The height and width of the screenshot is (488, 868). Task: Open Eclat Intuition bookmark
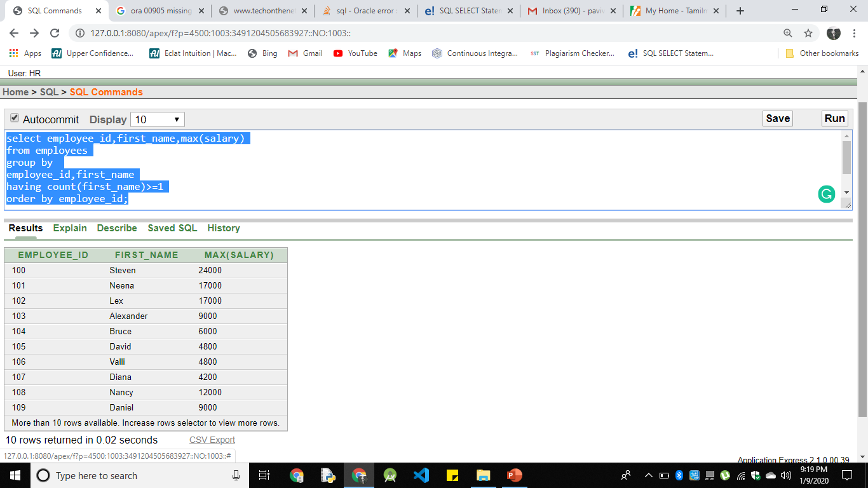(x=193, y=53)
